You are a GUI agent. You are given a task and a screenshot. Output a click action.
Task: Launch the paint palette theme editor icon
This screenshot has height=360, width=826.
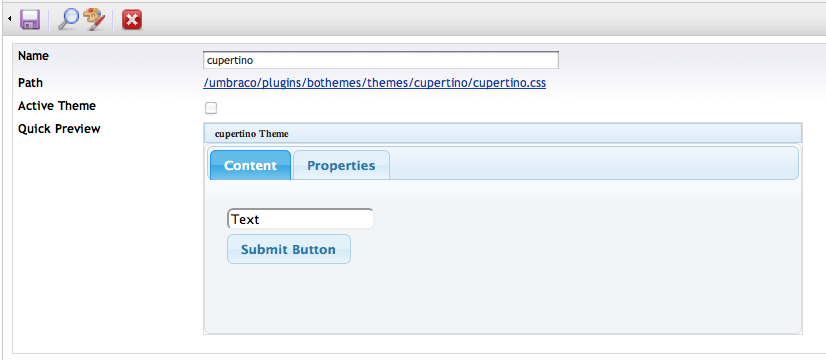click(94, 20)
